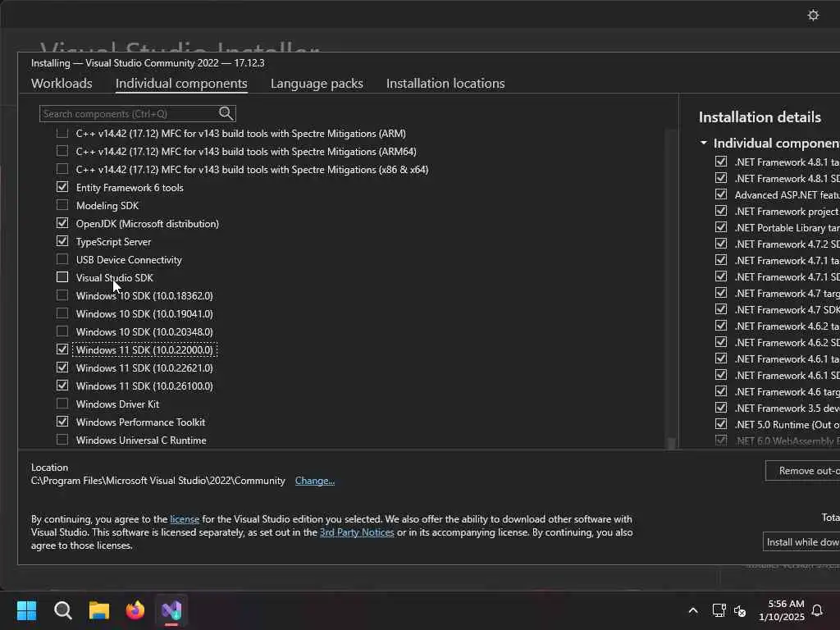Uncheck Windows 11 SDK (10.0.22000.0)
840x630 pixels.
[x=62, y=349]
